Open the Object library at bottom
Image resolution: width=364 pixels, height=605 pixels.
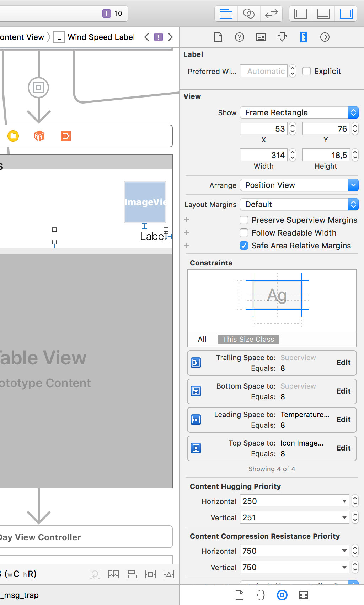282,595
